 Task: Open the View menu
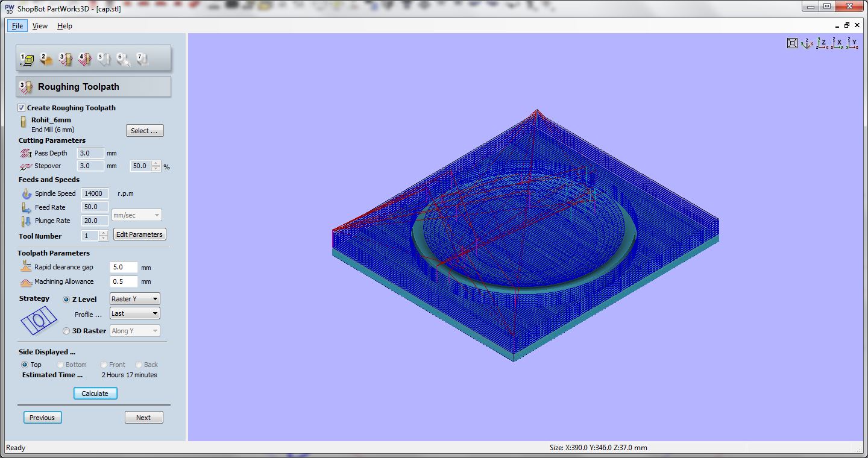pyautogui.click(x=40, y=26)
